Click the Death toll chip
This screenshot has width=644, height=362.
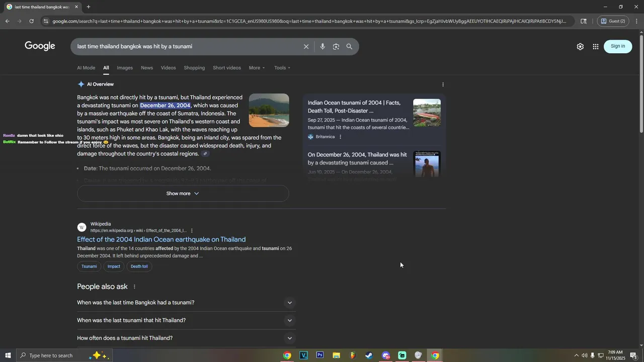point(139,266)
